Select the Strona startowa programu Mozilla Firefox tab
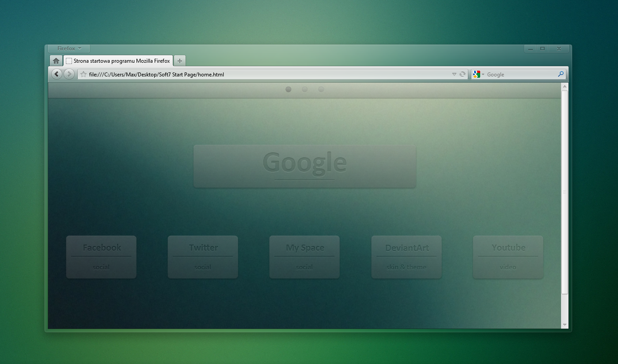Screen dimensions: 618x364 click(x=118, y=61)
